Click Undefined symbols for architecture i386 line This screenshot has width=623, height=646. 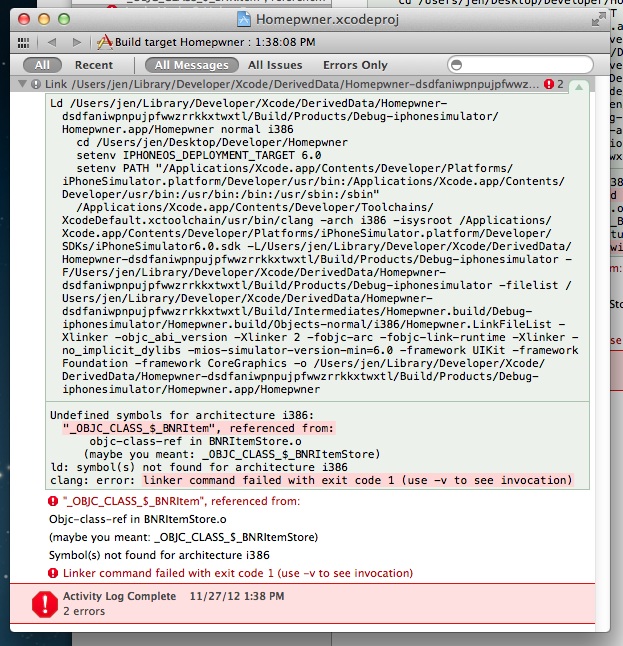[182, 415]
